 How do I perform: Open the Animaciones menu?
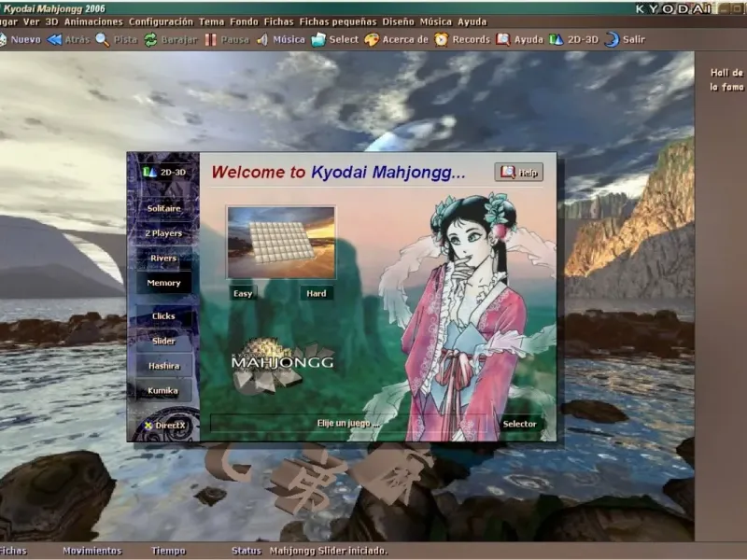93,21
